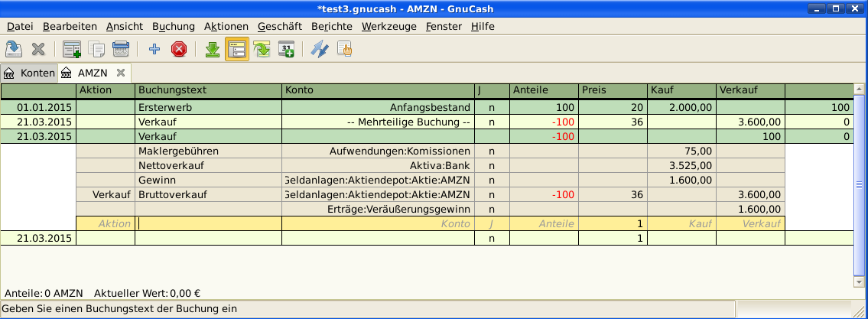Toggle reconcile flag on Ersterwerb row
This screenshot has width=868, height=319.
pos(492,108)
